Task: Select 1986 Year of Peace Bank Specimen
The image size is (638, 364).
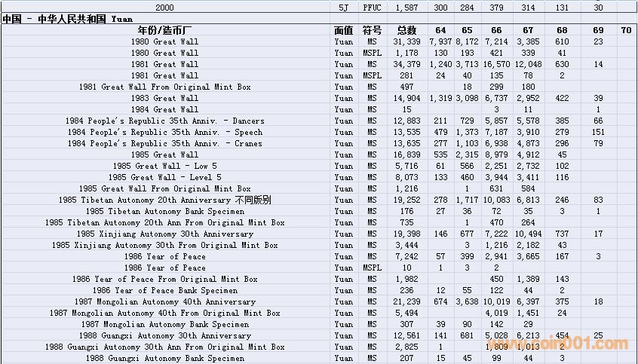Action: click(164, 290)
